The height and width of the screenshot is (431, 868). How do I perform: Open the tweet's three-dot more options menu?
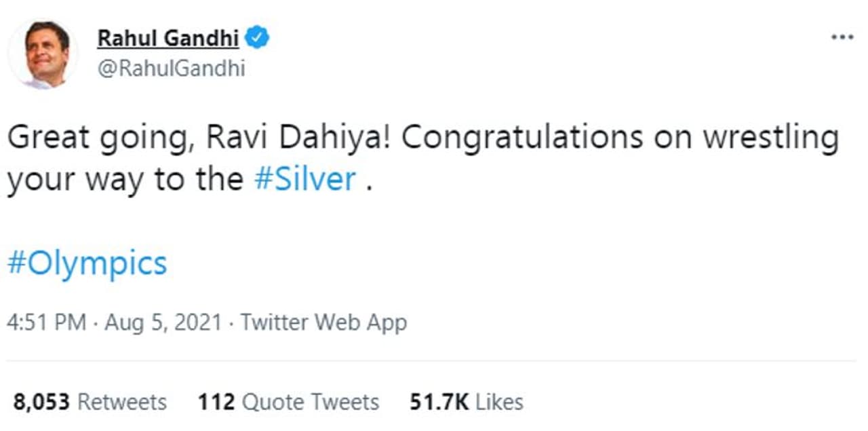842,37
